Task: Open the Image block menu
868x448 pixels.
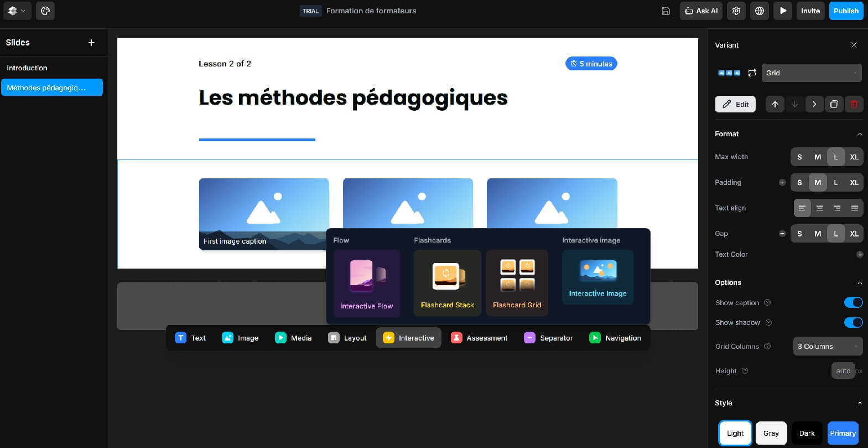Action: [240, 338]
